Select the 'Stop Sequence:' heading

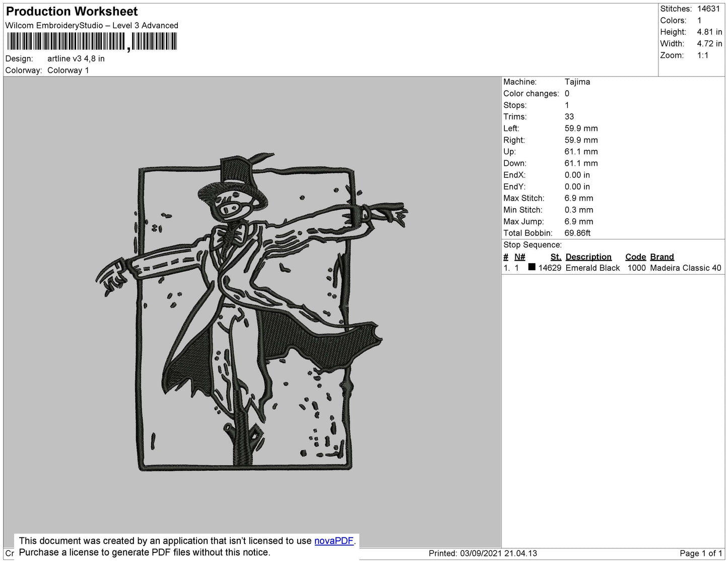pyautogui.click(x=533, y=244)
